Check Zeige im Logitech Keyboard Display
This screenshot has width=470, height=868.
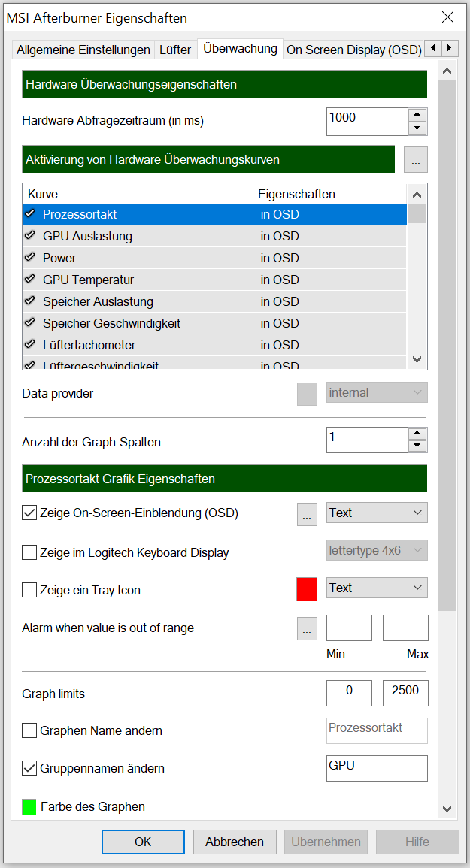(x=29, y=552)
